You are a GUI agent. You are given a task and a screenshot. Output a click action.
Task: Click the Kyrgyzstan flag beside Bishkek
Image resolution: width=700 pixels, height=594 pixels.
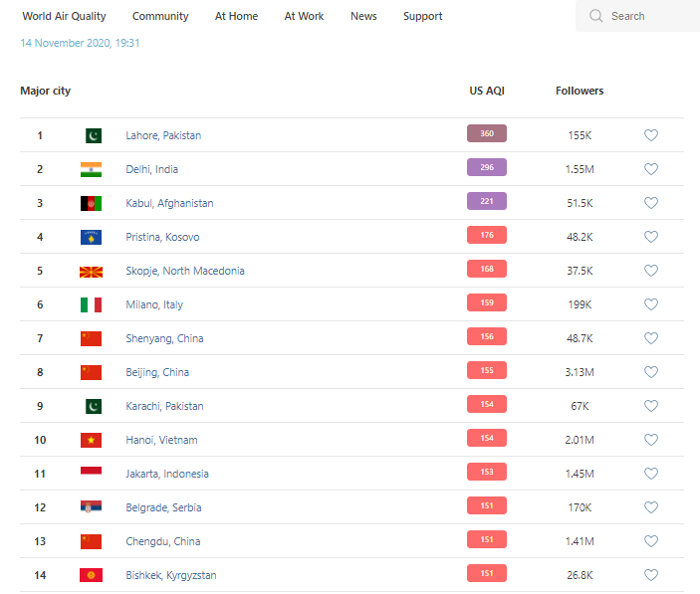point(91,575)
